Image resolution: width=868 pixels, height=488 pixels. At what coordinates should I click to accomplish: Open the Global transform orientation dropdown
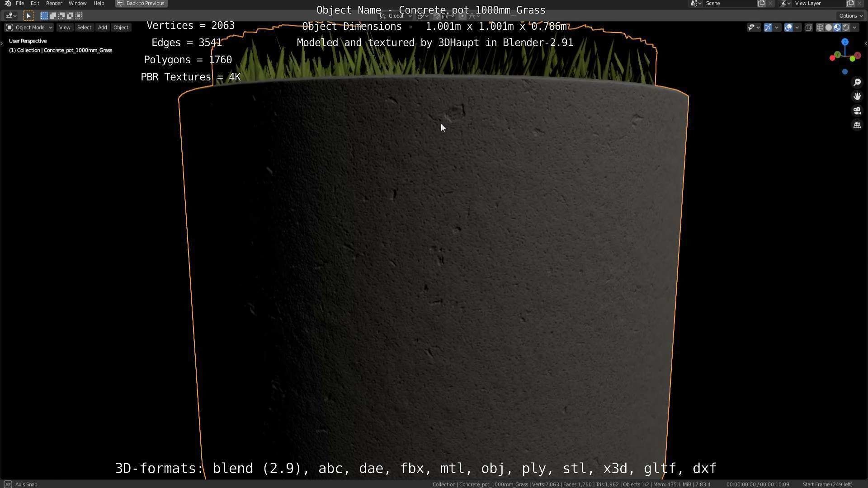396,16
